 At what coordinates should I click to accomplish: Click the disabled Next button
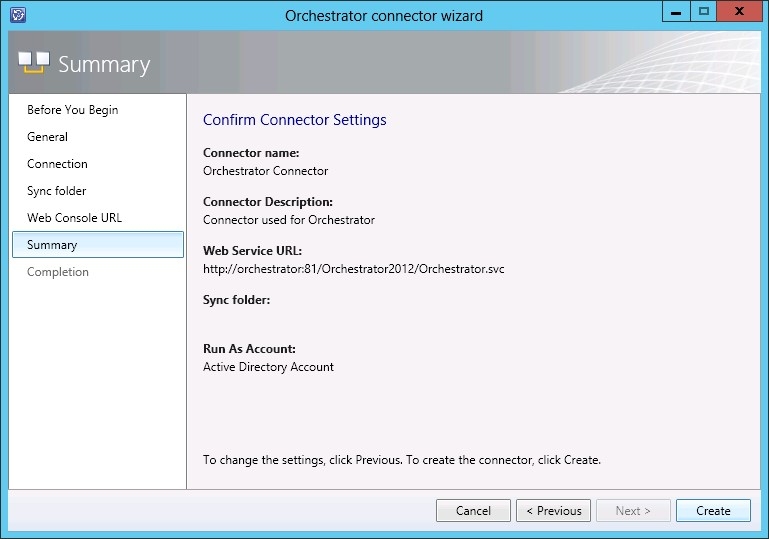pyautogui.click(x=633, y=511)
